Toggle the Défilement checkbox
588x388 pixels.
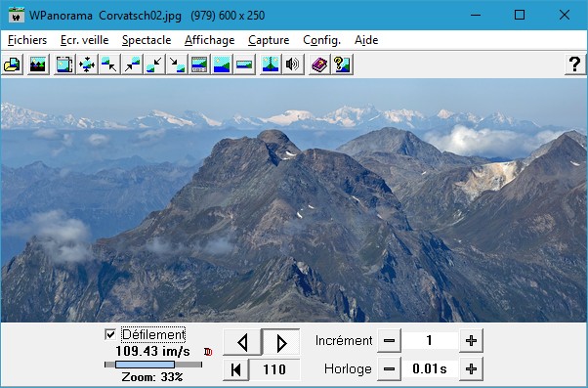coord(110,334)
